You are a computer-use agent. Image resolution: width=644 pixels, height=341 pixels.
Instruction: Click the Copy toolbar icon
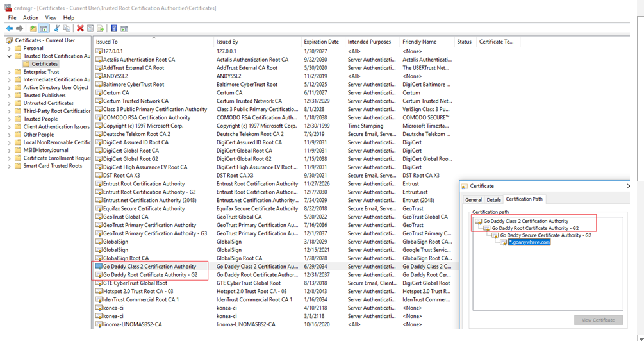67,28
